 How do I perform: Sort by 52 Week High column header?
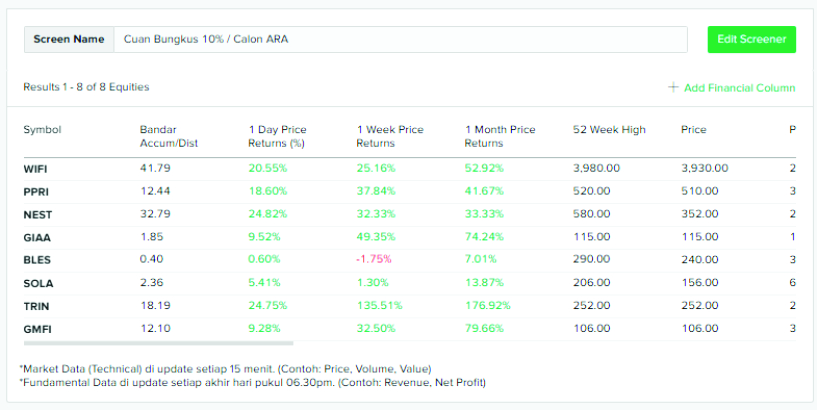609,130
